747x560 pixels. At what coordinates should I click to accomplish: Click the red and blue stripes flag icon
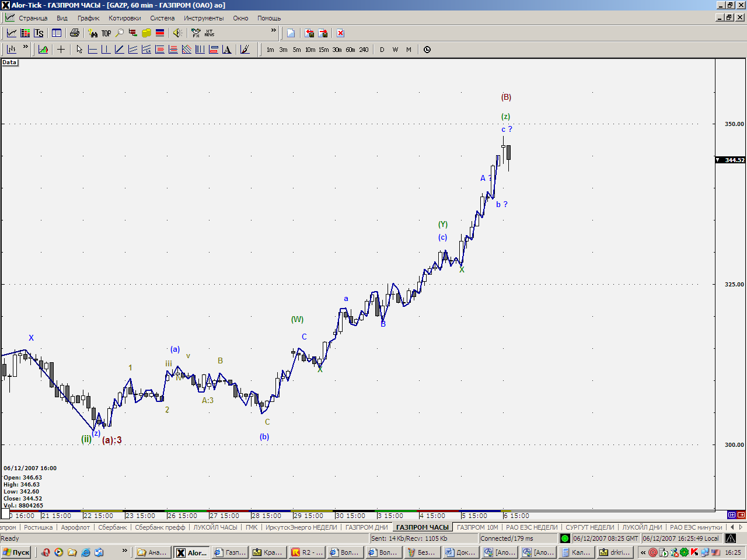160,33
